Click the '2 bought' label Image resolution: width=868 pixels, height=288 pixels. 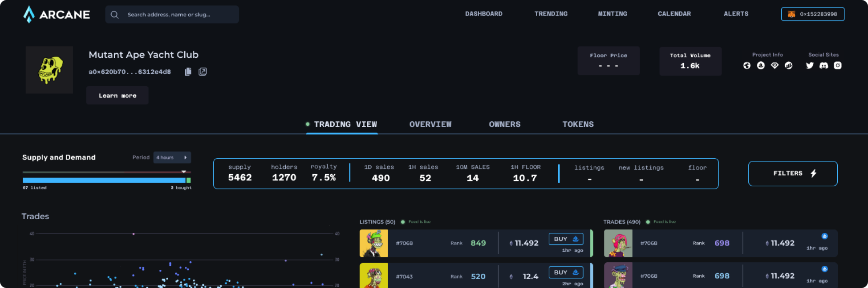[181, 188]
